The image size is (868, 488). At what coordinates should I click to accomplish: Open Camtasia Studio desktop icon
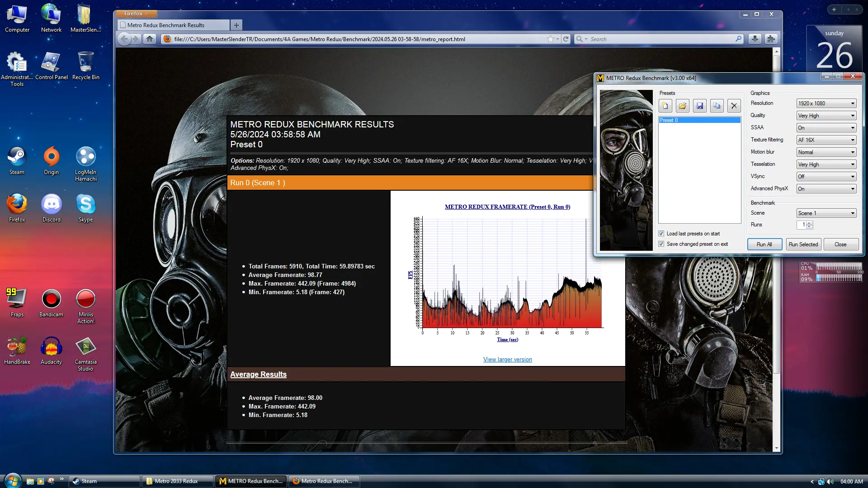coord(85,354)
